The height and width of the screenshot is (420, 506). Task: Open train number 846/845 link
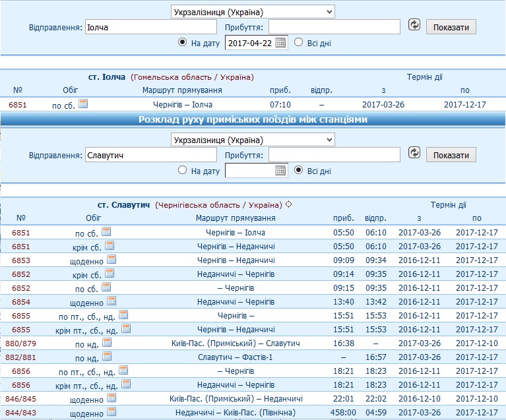coord(21,399)
